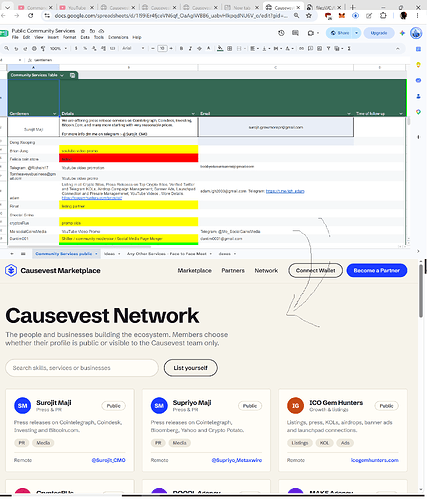Toggle bold formatting in Sheets toolbar
The height and width of the screenshot is (500, 427).
pyautogui.click(x=181, y=49)
